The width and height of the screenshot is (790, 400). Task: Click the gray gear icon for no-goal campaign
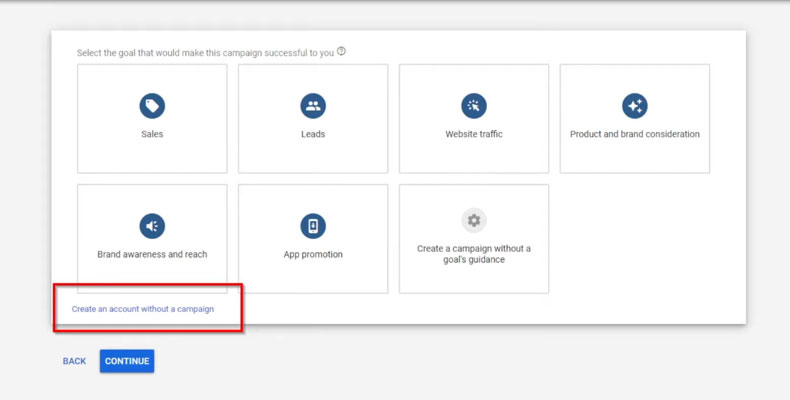[474, 220]
